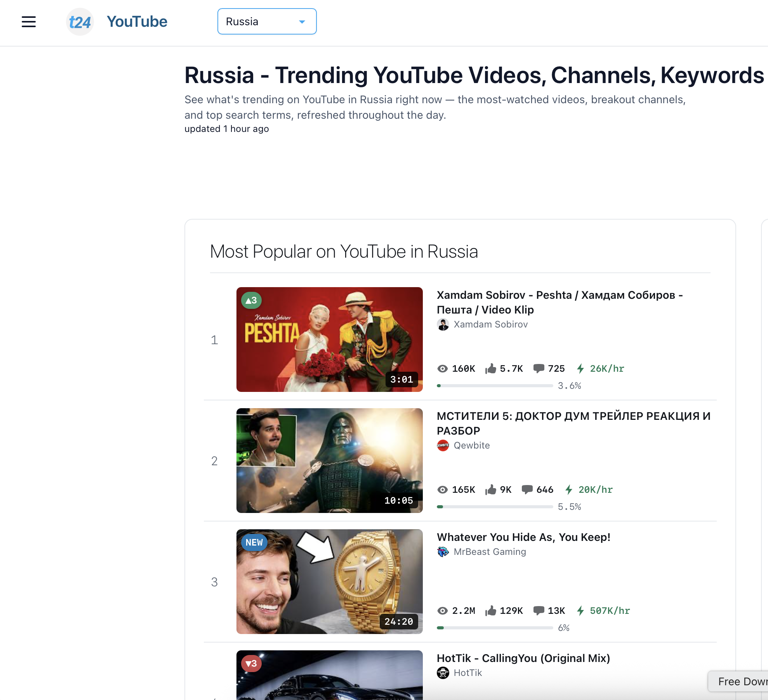Visit the MrBeast Gaming channel avatar
Image resolution: width=768 pixels, height=700 pixels.
(443, 552)
